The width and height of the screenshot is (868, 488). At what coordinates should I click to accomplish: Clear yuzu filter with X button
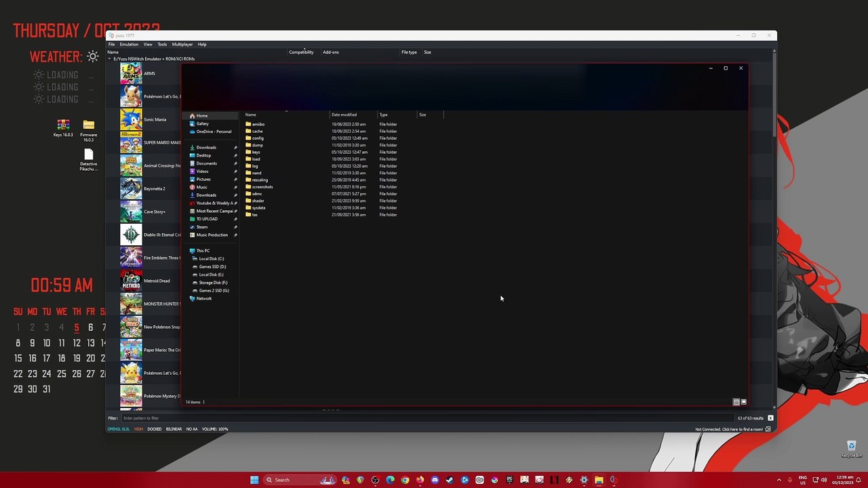tap(770, 418)
